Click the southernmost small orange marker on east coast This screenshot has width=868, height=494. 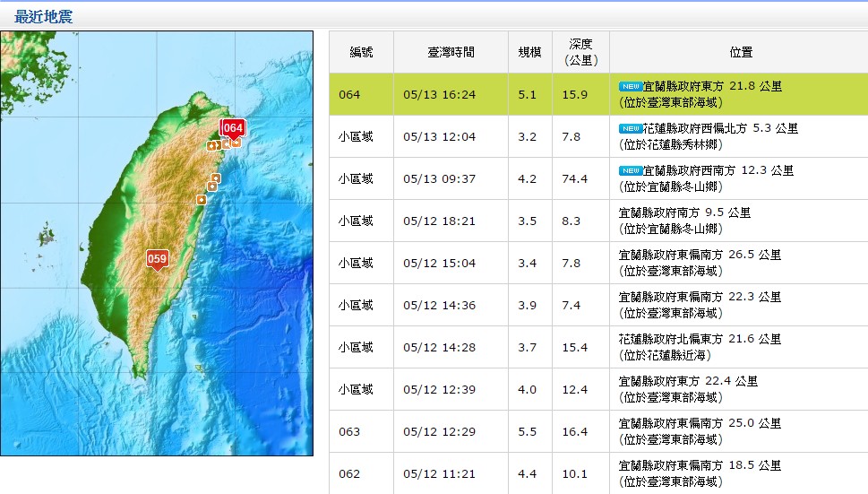click(201, 199)
